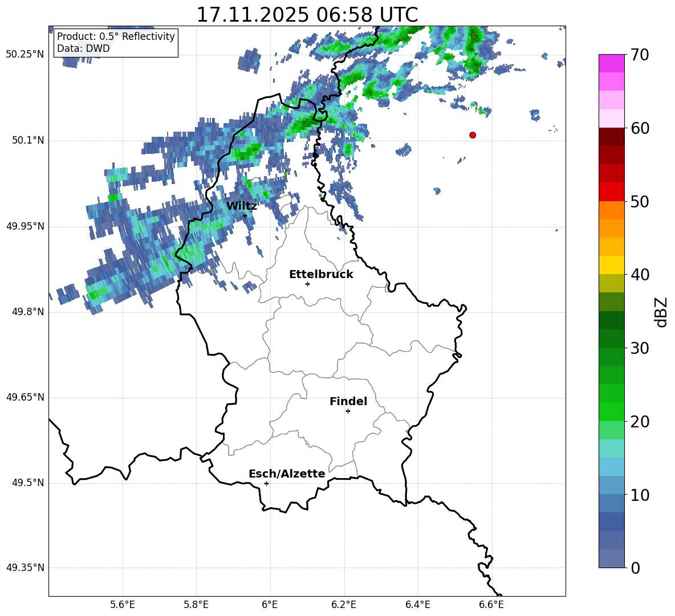The image size is (675, 616).
Task: Click the 40 tick on colorbar
Action: click(640, 275)
